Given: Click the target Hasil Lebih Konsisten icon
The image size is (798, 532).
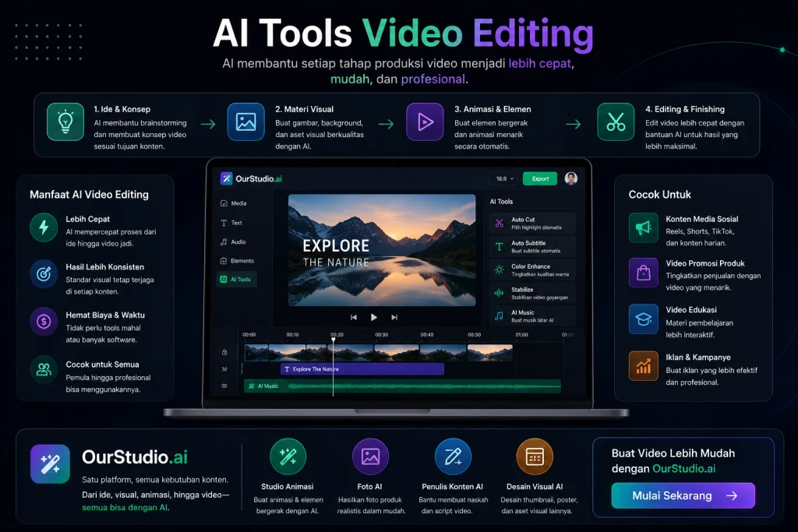Looking at the screenshot, I should (44, 273).
